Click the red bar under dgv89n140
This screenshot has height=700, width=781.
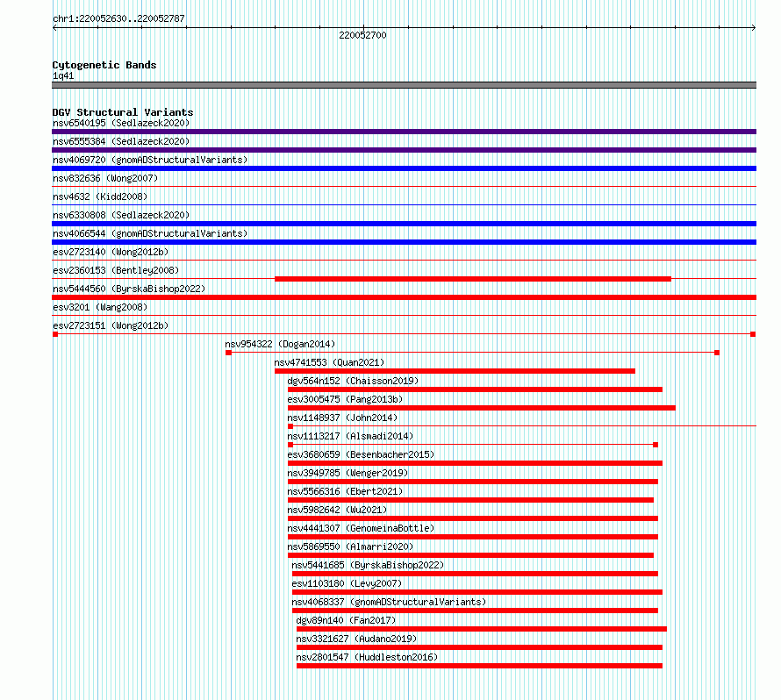click(x=482, y=629)
